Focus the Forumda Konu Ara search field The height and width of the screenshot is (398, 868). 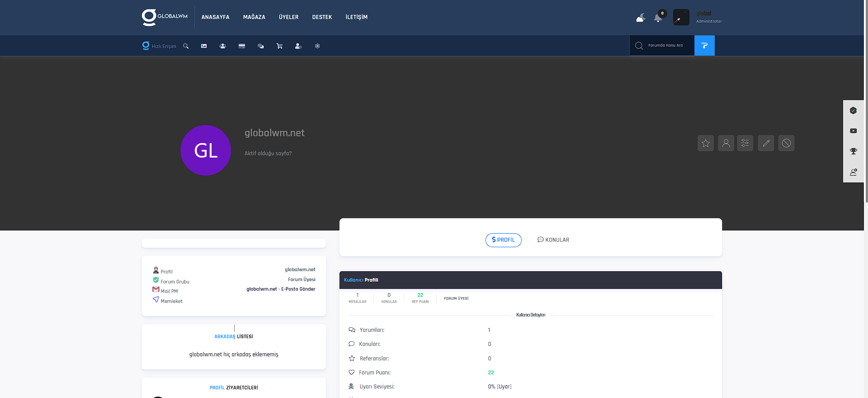tap(665, 46)
